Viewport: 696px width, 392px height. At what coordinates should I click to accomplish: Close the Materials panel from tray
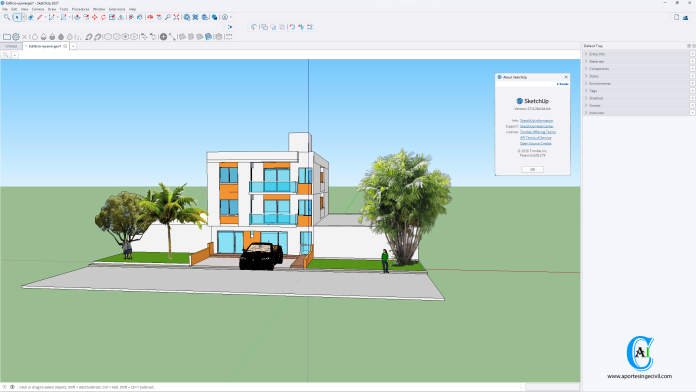pos(692,61)
